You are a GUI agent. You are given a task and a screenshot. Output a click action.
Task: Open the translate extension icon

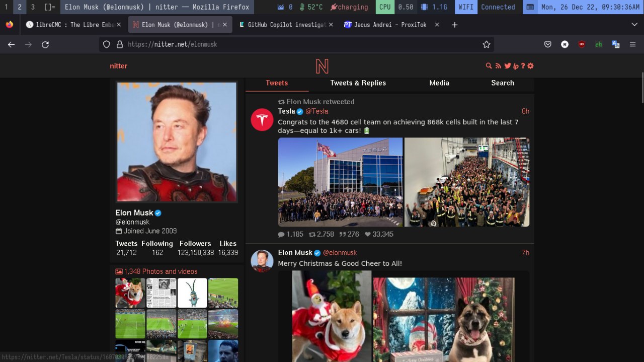[x=615, y=44]
